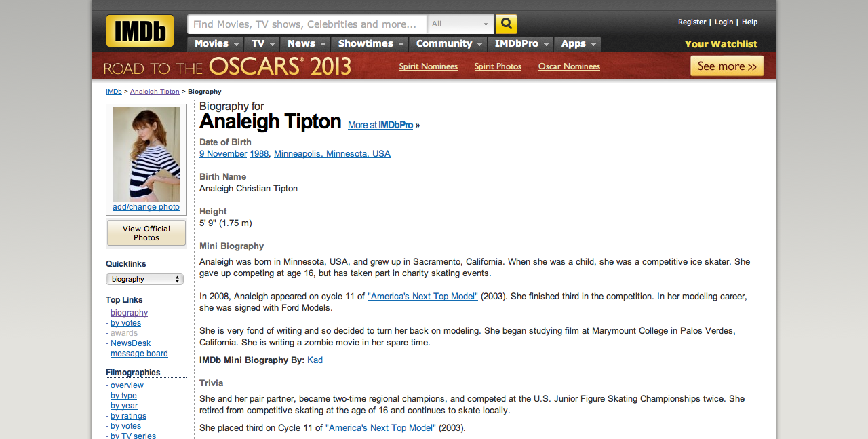
Task: Open the Oscar Nominees link
Action: (x=569, y=66)
